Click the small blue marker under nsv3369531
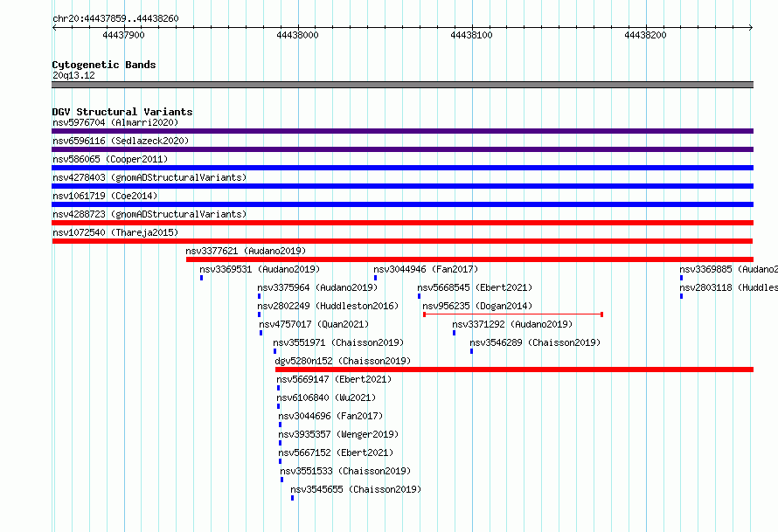 [201, 278]
